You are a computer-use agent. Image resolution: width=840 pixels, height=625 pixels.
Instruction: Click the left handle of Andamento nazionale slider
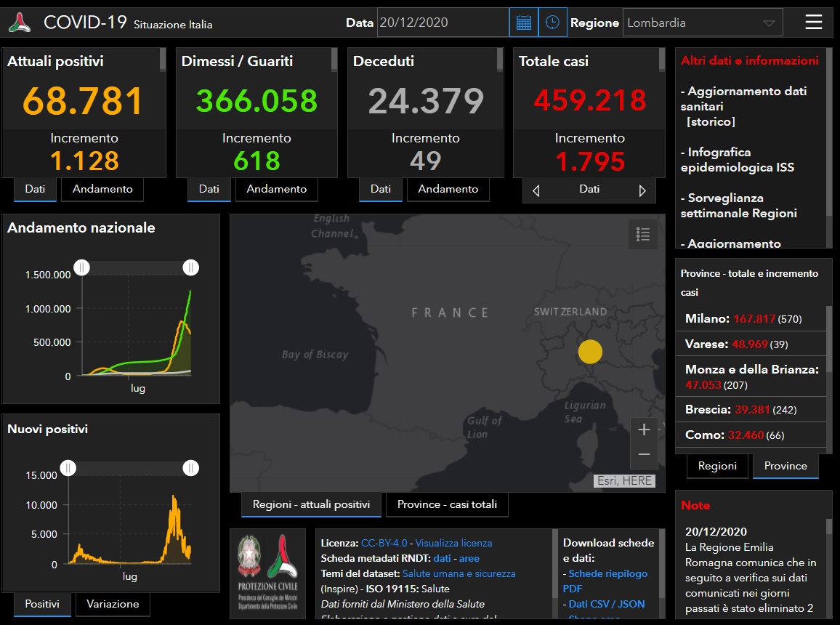[x=82, y=267]
